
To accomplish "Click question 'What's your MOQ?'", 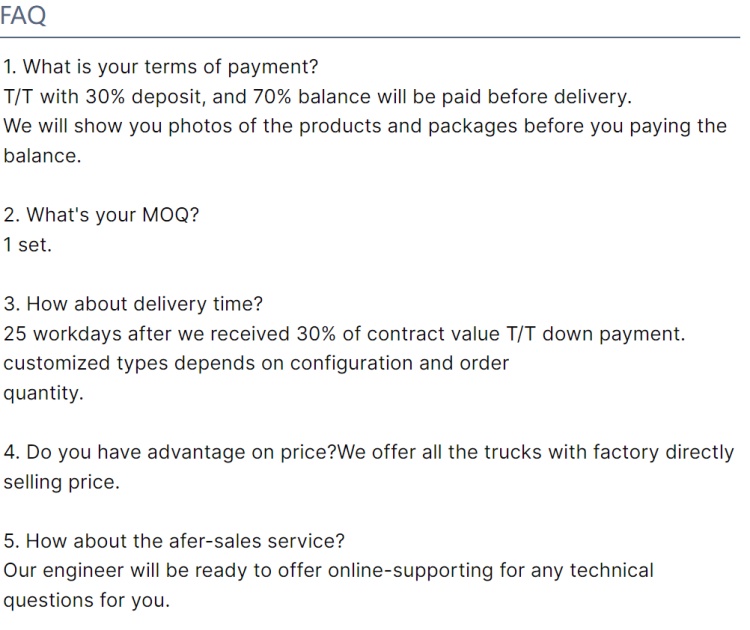I will 101,215.
